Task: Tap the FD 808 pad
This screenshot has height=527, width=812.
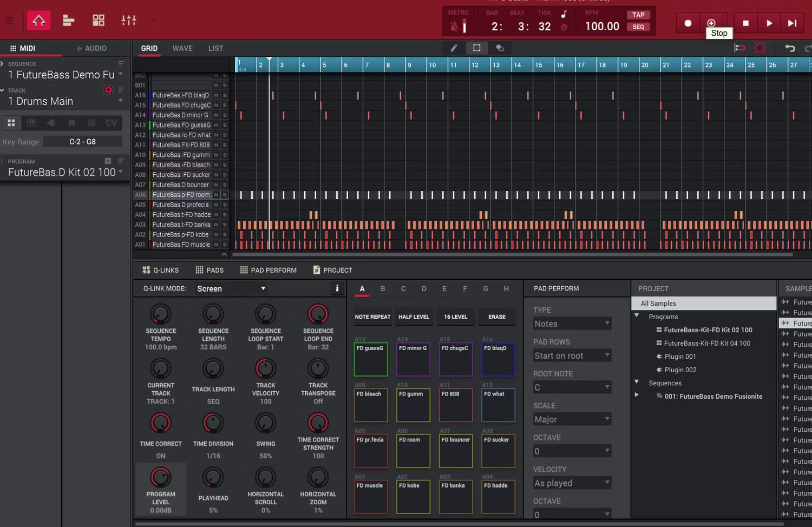Action: [456, 405]
